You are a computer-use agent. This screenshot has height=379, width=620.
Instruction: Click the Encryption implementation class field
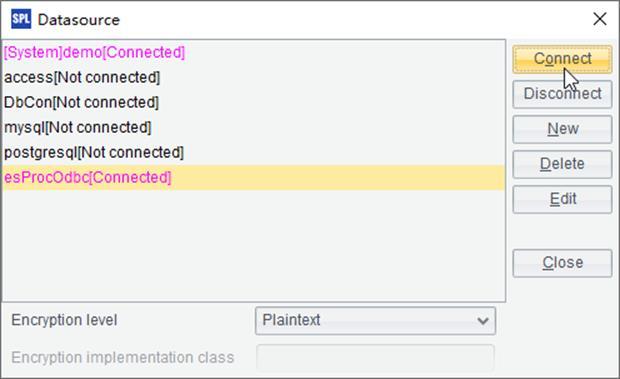pyautogui.click(x=375, y=357)
